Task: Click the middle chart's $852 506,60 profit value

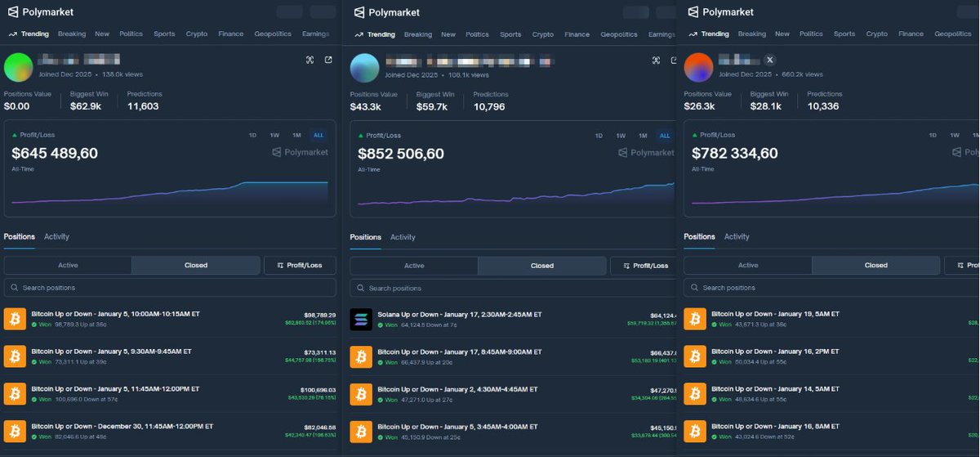Action: point(401,153)
